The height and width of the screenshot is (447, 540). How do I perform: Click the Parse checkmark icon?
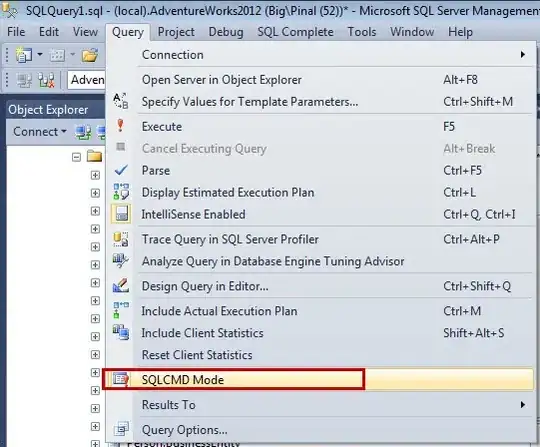click(121, 170)
